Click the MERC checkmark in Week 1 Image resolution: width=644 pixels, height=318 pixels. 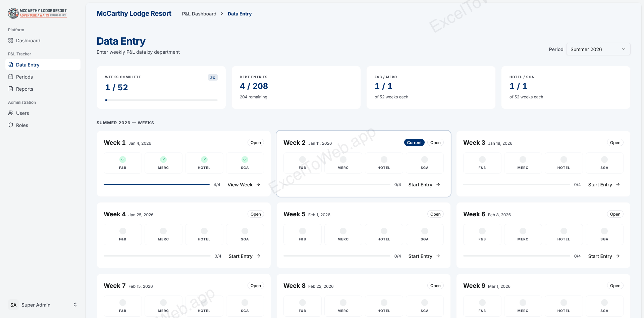pyautogui.click(x=163, y=160)
